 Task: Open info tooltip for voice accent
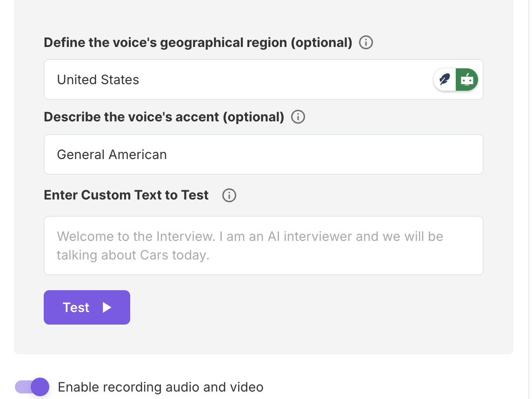pos(298,117)
